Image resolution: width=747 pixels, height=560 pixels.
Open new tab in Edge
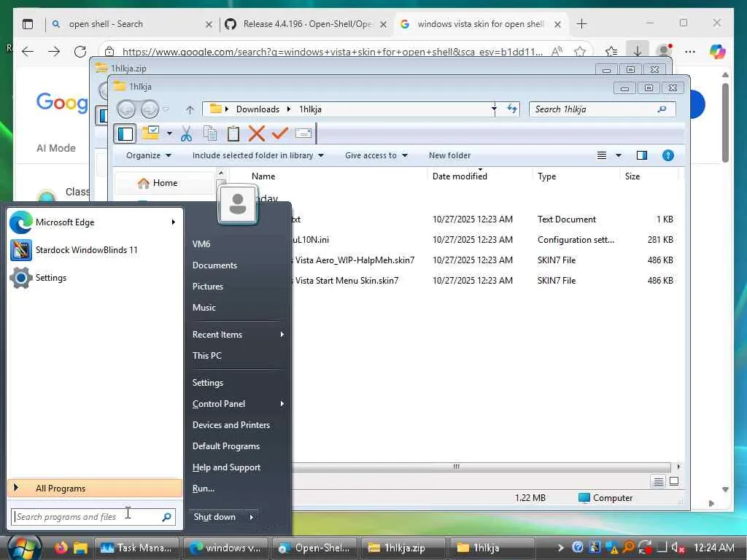[x=581, y=24]
